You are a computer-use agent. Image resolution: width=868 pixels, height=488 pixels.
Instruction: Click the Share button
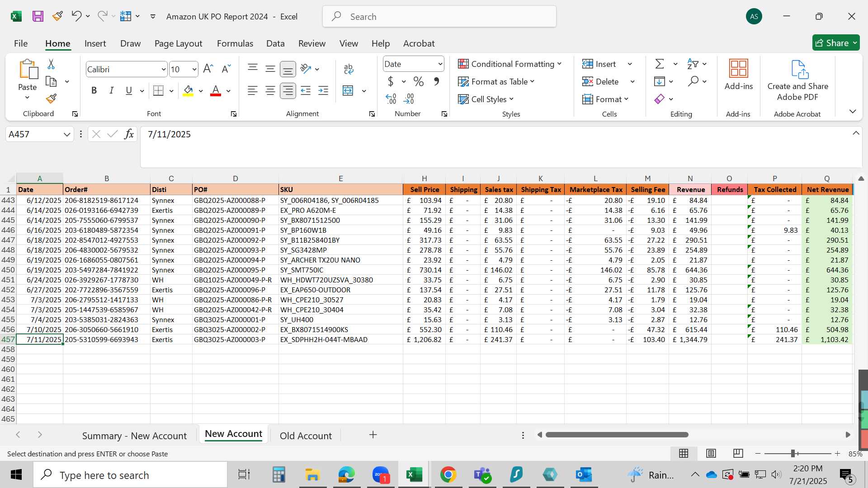coord(836,43)
